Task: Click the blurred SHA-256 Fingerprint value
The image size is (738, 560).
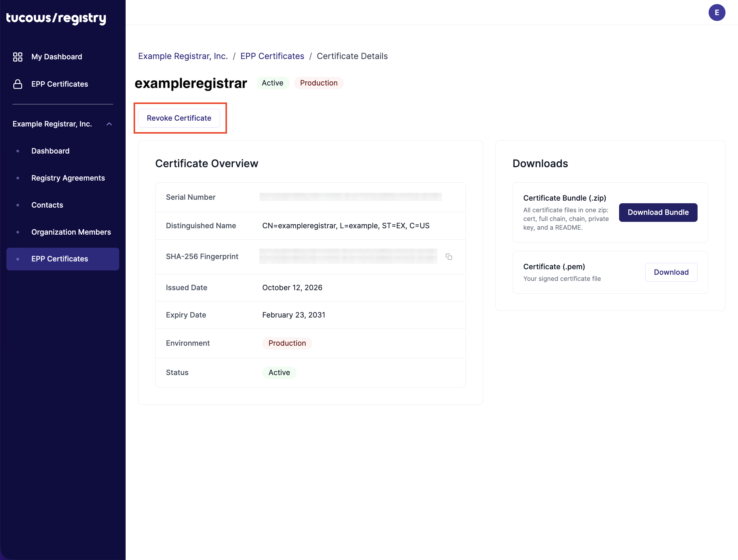Action: tap(348, 256)
